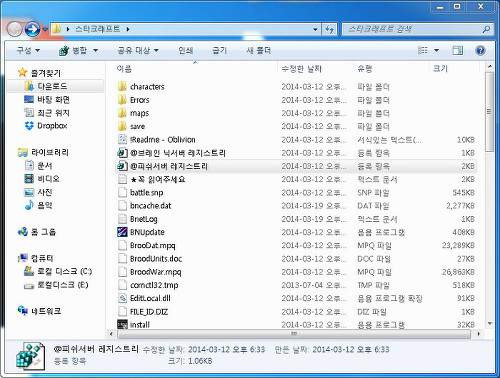
Task: Open Help with the question mark icon
Action: 480,51
